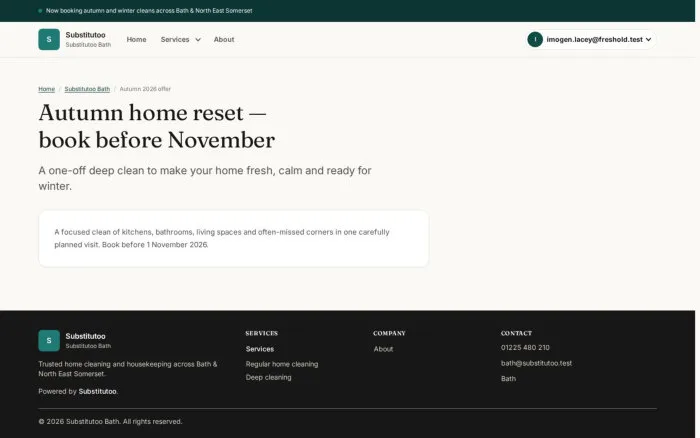700x438 pixels.
Task: Click the SERVICES footer column heading
Action: point(262,334)
